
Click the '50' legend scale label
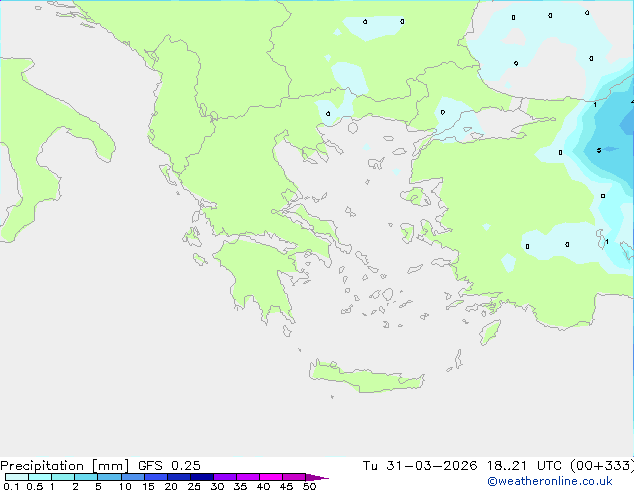tap(309, 486)
